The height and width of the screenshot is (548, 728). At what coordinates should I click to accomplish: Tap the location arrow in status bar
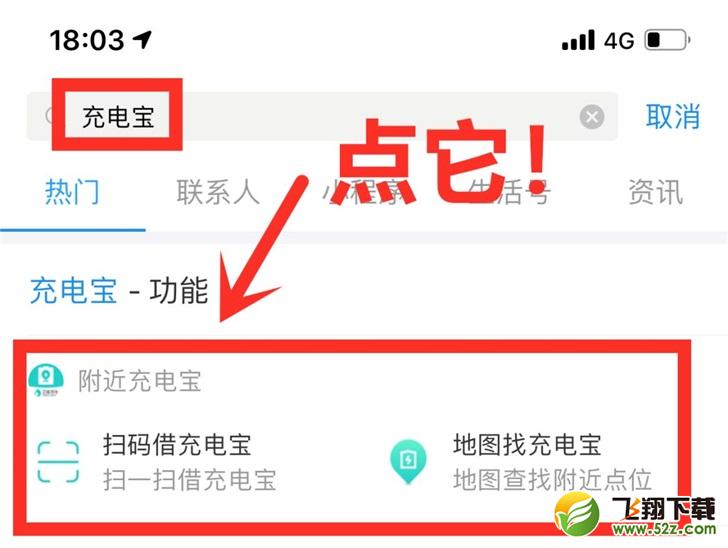(x=142, y=39)
